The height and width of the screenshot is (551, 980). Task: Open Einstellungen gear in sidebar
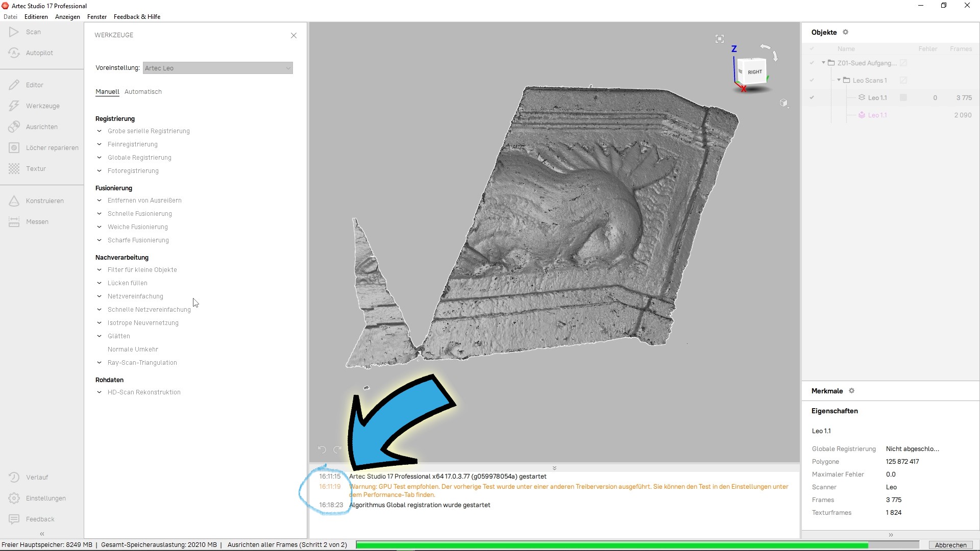pos(14,498)
